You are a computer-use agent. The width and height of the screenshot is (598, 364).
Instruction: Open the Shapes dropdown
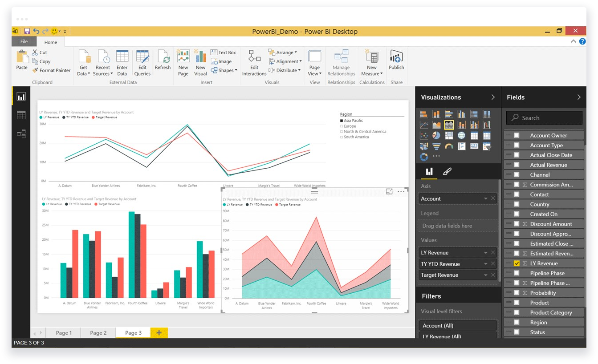[x=224, y=70]
